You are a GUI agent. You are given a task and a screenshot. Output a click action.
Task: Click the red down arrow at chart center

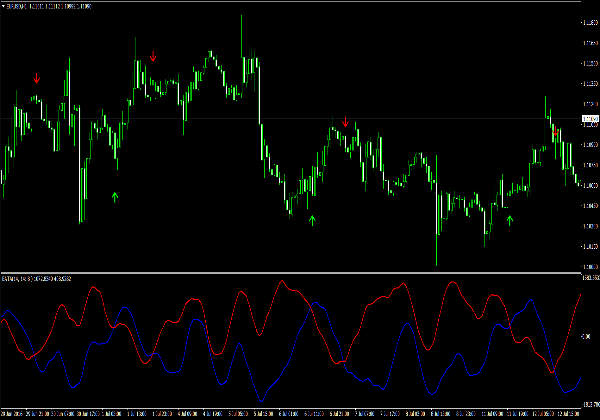pos(346,123)
